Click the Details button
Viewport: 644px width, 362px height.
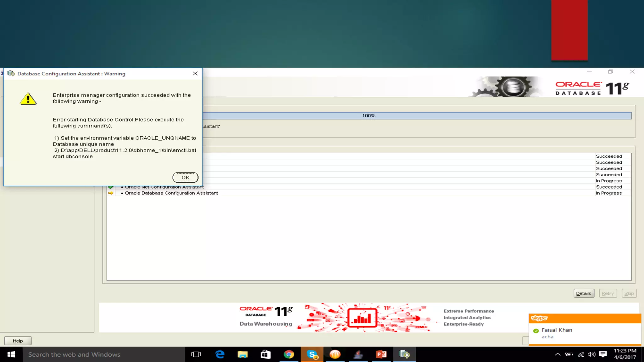point(584,293)
